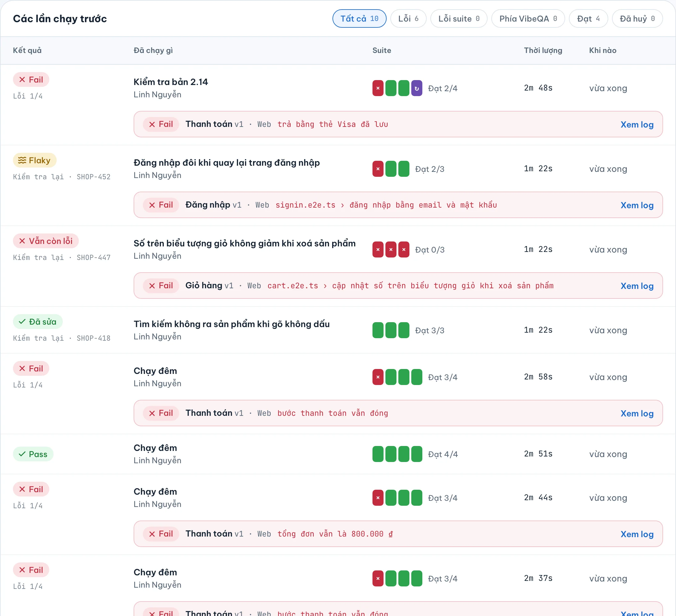Click the red failed square in the SHOP-452 row

coord(378,169)
